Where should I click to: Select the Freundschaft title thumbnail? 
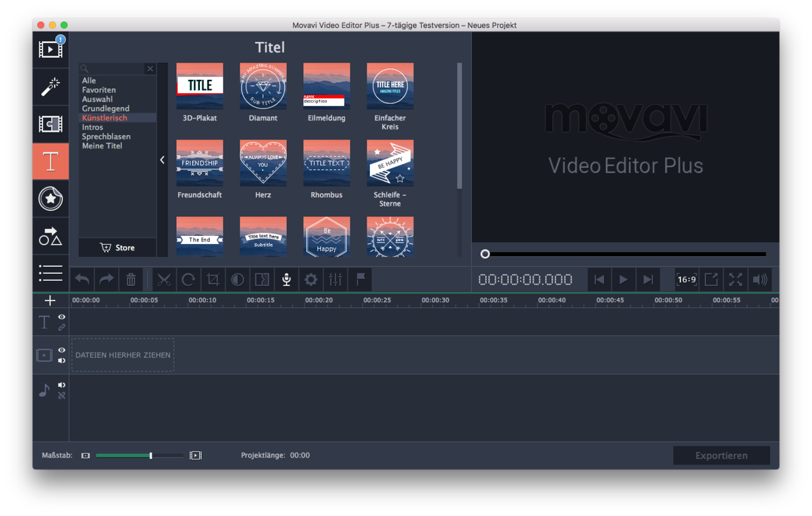click(x=200, y=163)
